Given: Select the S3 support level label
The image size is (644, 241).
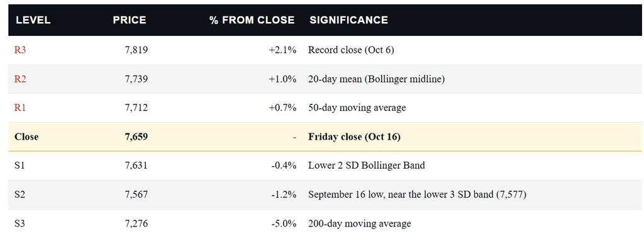Looking at the screenshot, I should click(x=19, y=224).
